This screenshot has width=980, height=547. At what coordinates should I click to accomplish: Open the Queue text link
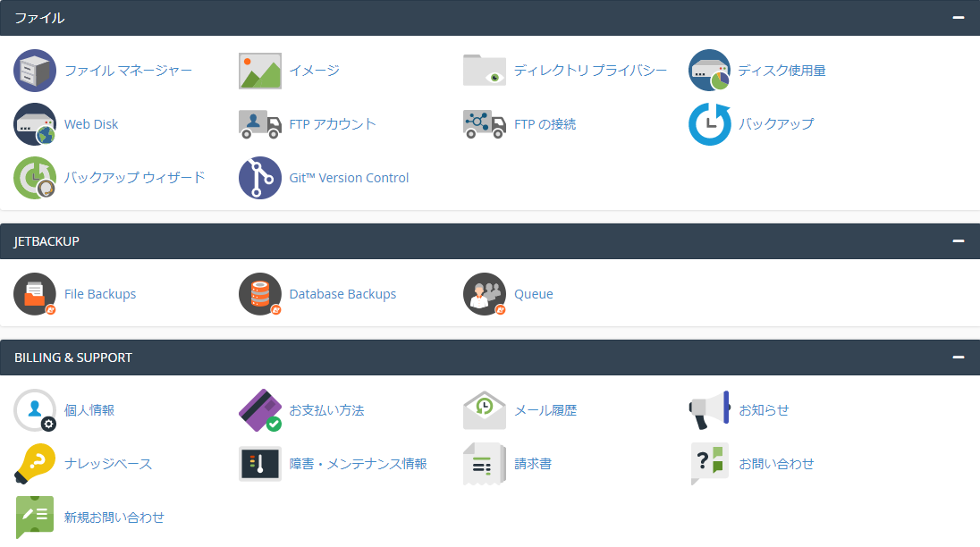[533, 294]
